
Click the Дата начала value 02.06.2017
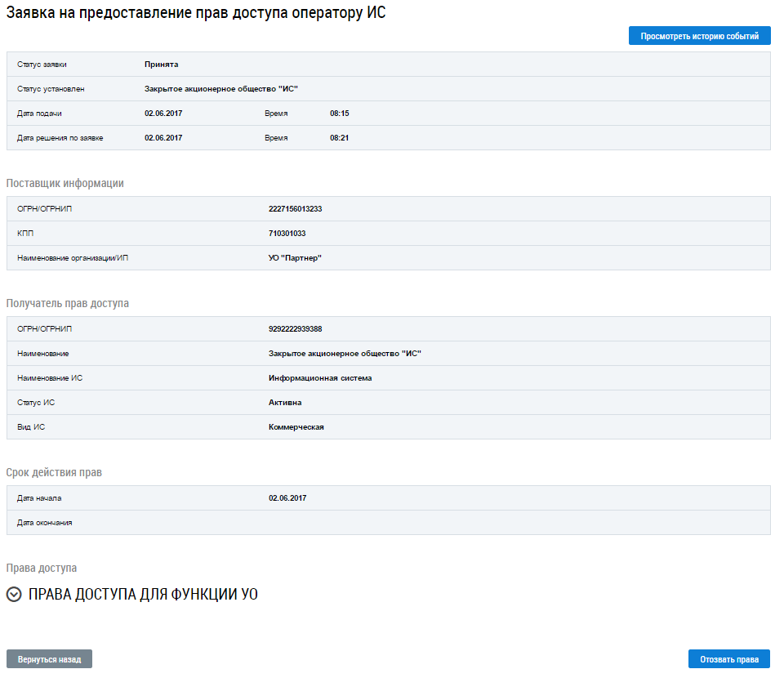(287, 498)
